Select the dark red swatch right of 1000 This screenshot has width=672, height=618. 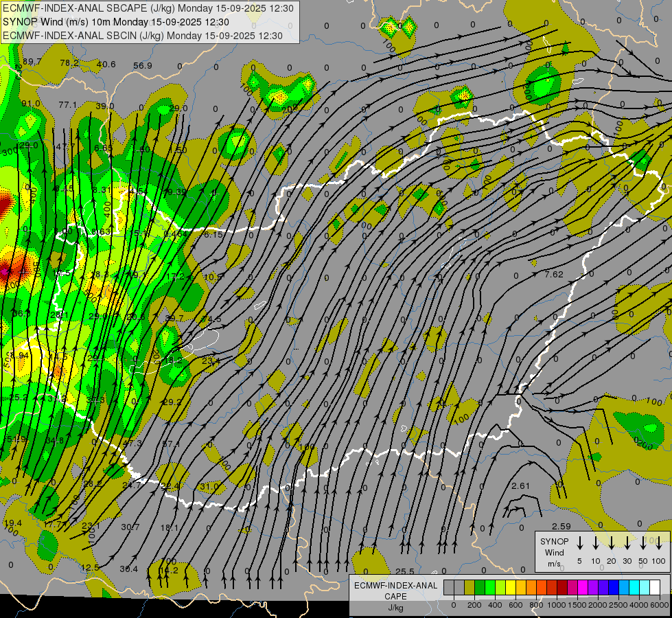[x=563, y=587]
